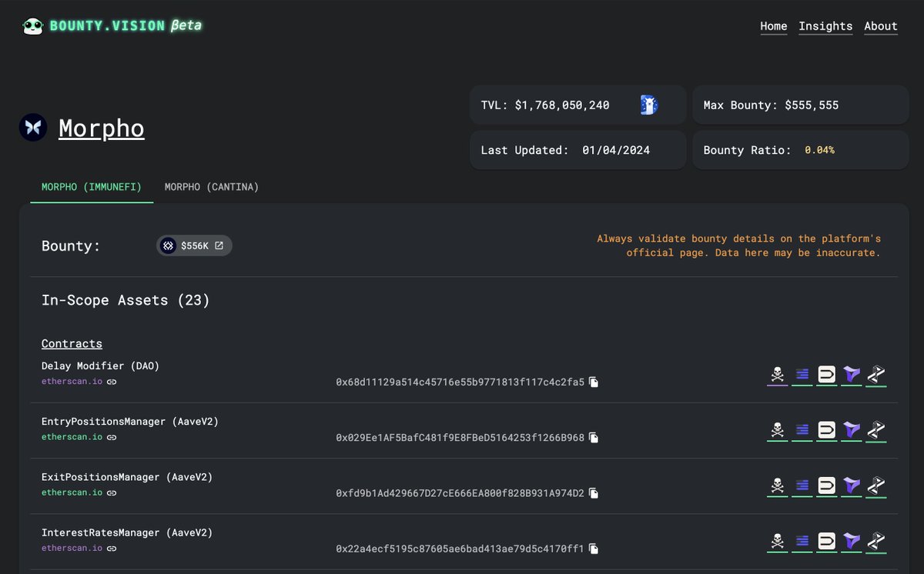
Task: Open the white D-shaped icon for InterestRatesManager
Action: point(827,541)
